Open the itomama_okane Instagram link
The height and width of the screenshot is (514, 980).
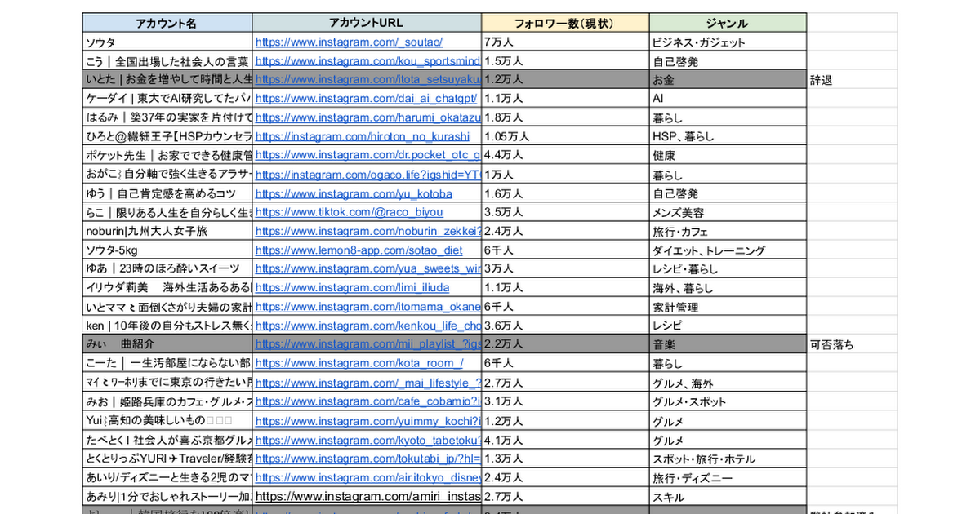coord(368,307)
